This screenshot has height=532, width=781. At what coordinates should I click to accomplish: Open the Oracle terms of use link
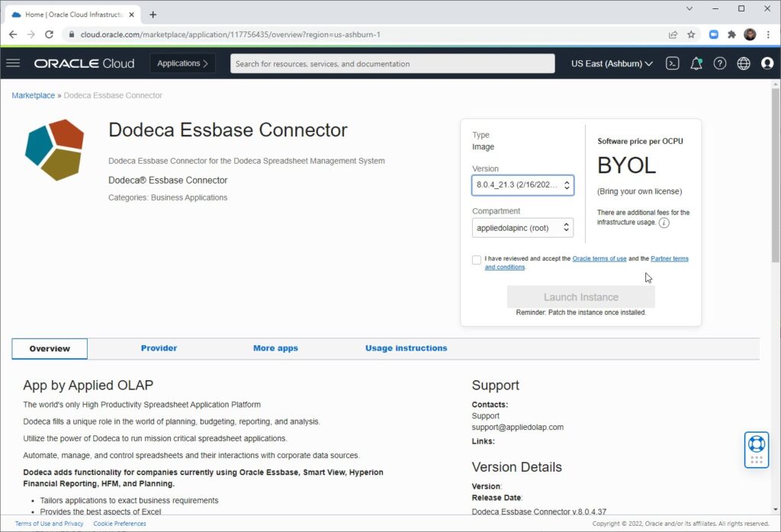tap(599, 259)
